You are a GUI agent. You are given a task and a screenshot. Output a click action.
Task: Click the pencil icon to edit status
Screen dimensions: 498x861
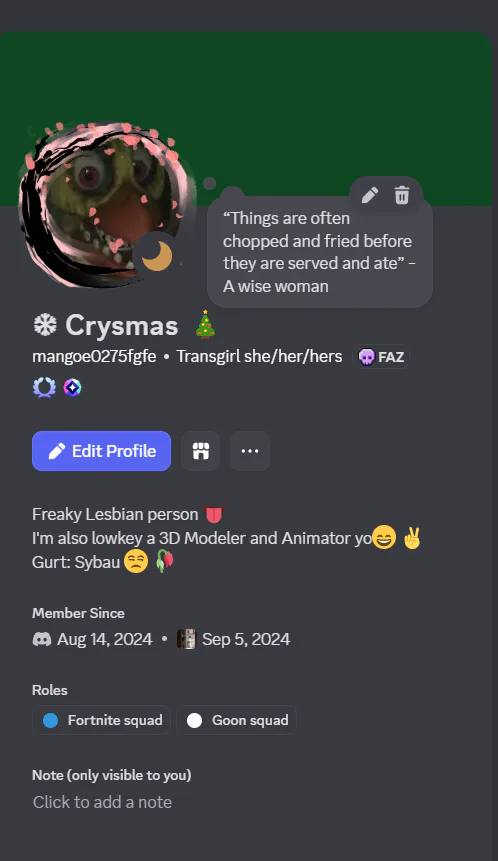[370, 195]
